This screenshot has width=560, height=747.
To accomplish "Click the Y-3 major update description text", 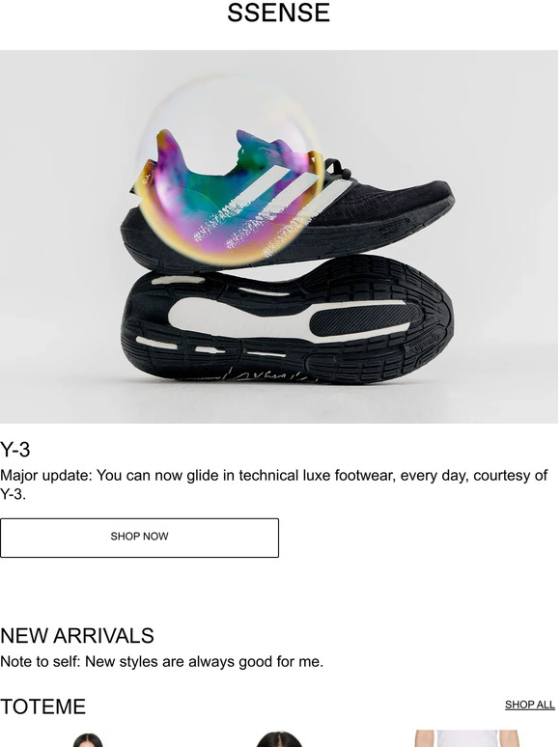I will (273, 484).
